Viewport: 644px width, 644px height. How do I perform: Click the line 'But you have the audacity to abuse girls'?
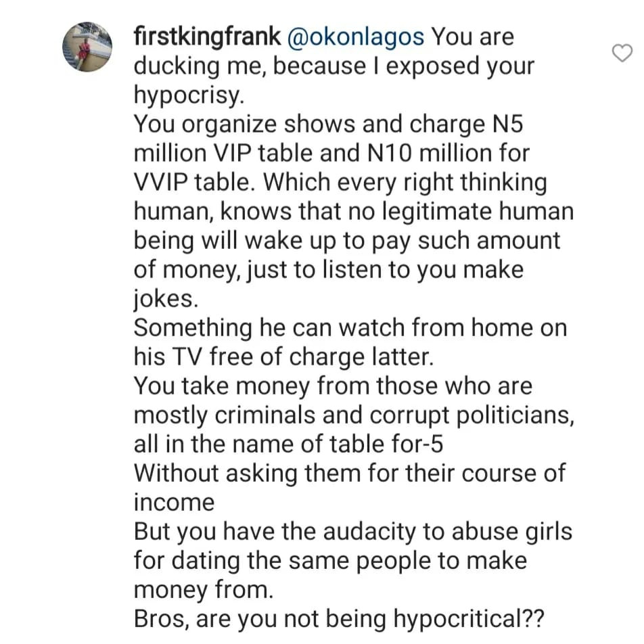click(x=353, y=532)
